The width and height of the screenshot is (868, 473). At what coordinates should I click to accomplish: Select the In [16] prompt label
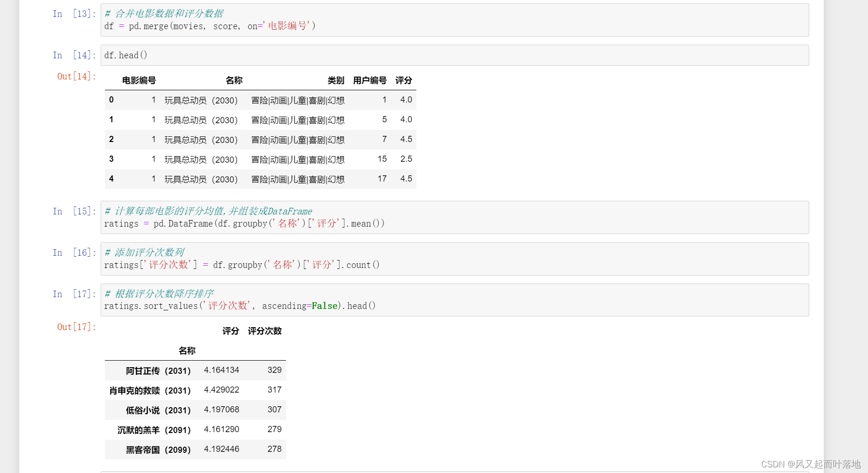click(x=74, y=252)
